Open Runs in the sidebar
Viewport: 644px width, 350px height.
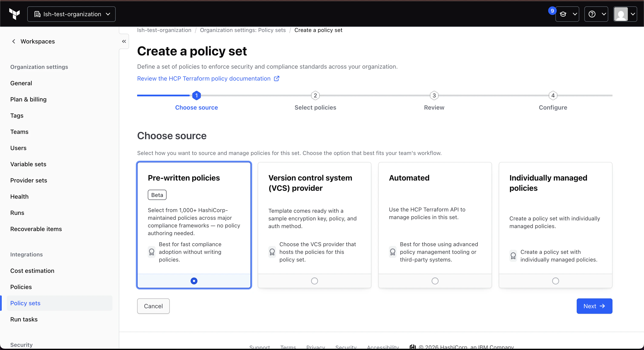click(17, 213)
